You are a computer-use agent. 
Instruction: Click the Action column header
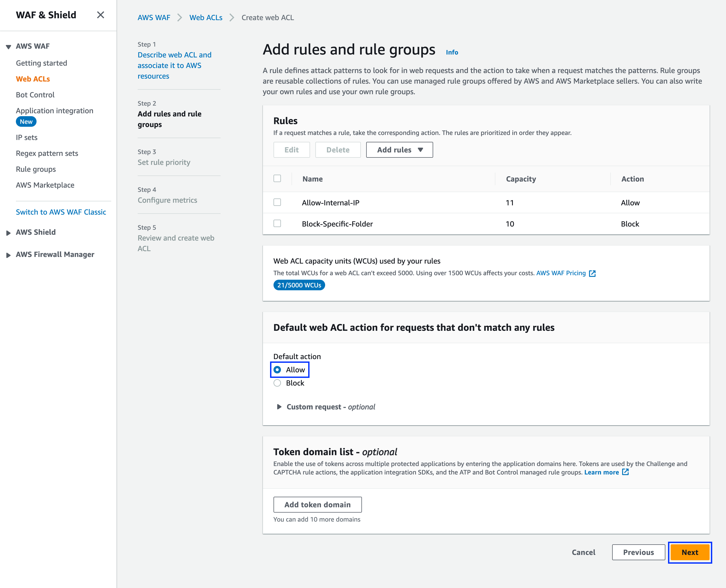click(x=633, y=179)
